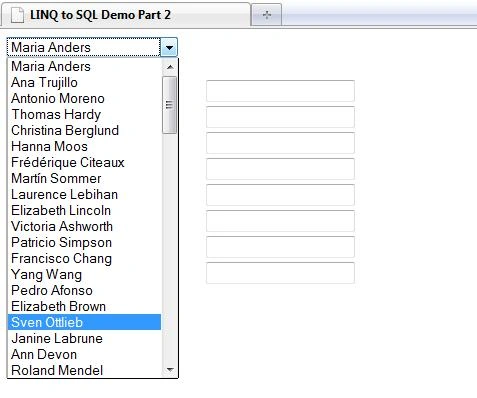Focus the seventh empty text box
This screenshot has width=477, height=398.
tap(280, 247)
